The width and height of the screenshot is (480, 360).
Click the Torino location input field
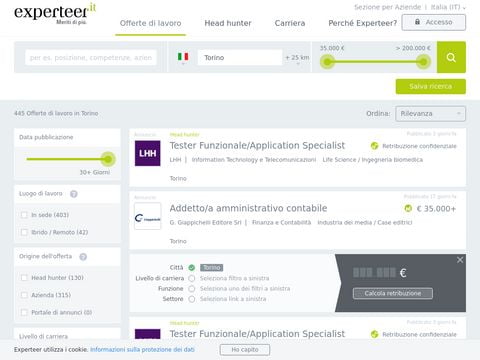(240, 58)
